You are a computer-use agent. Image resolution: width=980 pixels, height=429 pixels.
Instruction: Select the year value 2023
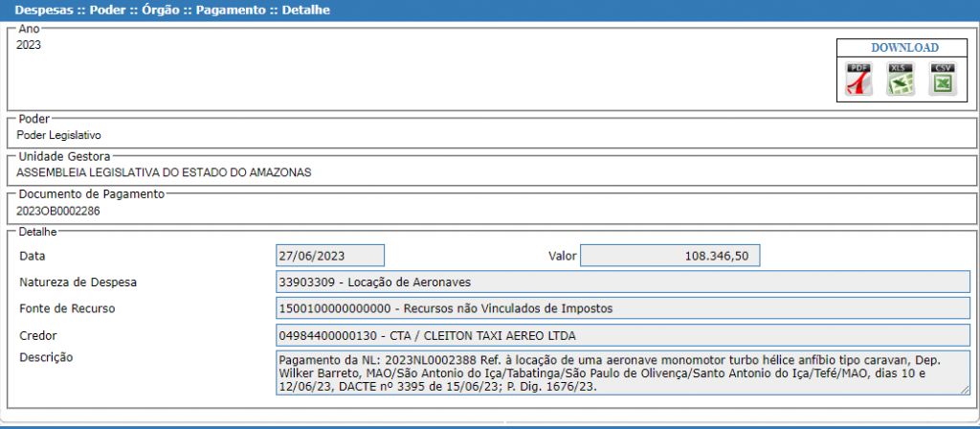tap(29, 45)
